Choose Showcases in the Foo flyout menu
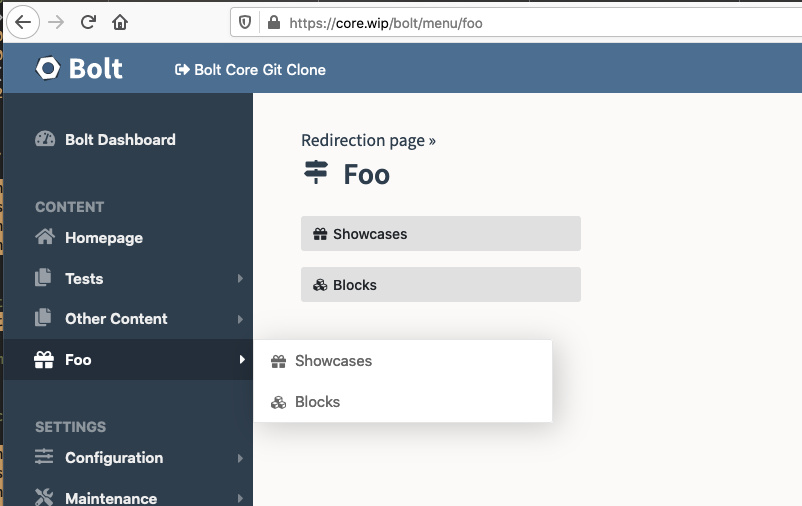The height and width of the screenshot is (506, 802). (x=403, y=361)
